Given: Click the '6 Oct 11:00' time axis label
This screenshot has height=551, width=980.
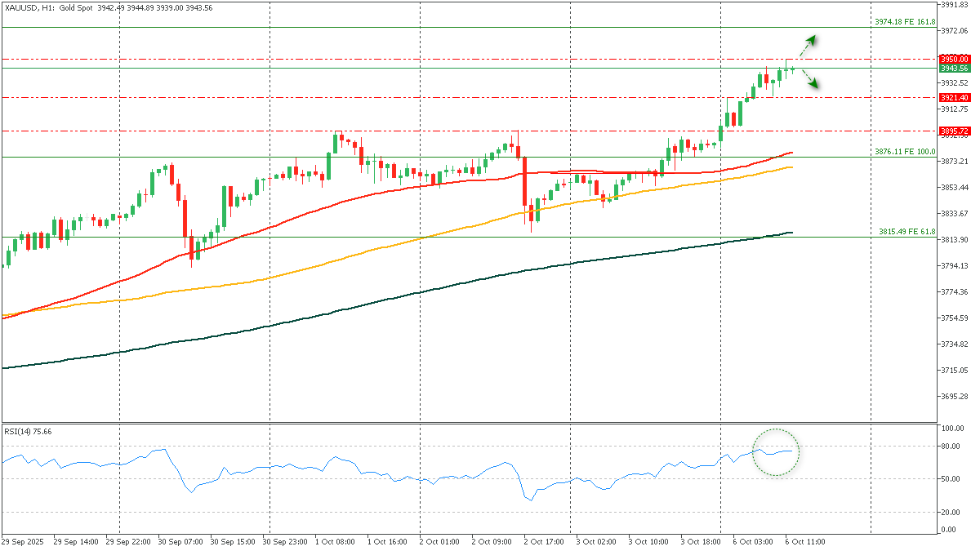Looking at the screenshot, I should point(804,541).
